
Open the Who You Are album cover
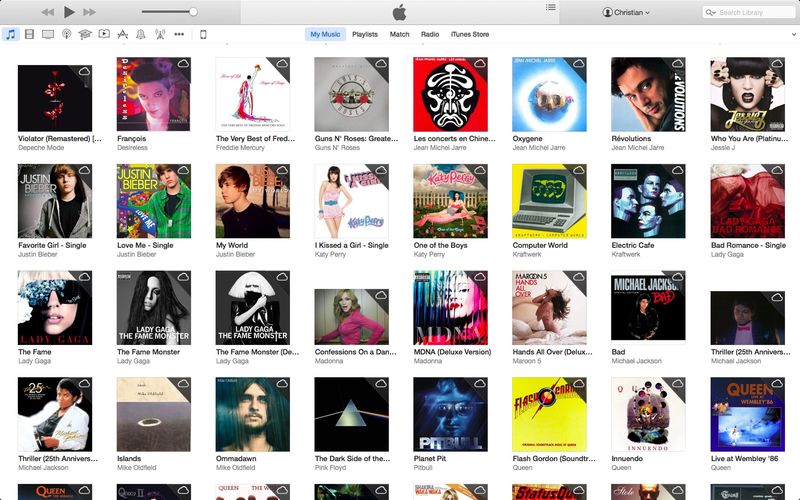pos(747,94)
